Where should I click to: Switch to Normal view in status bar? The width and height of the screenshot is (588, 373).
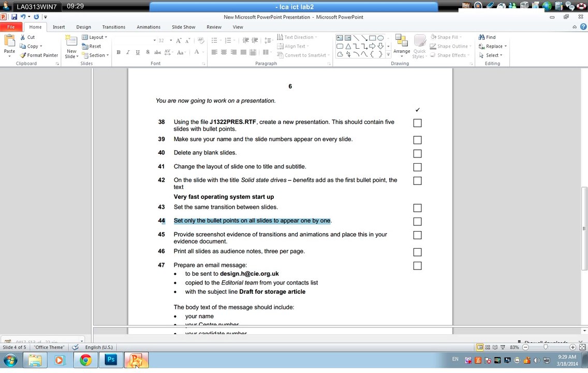[480, 348]
